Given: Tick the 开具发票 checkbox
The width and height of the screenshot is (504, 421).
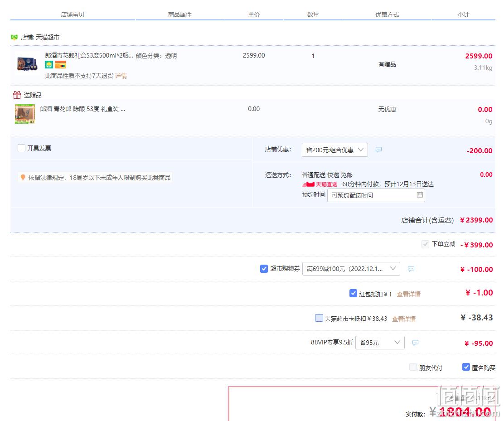Looking at the screenshot, I should pyautogui.click(x=22, y=148).
